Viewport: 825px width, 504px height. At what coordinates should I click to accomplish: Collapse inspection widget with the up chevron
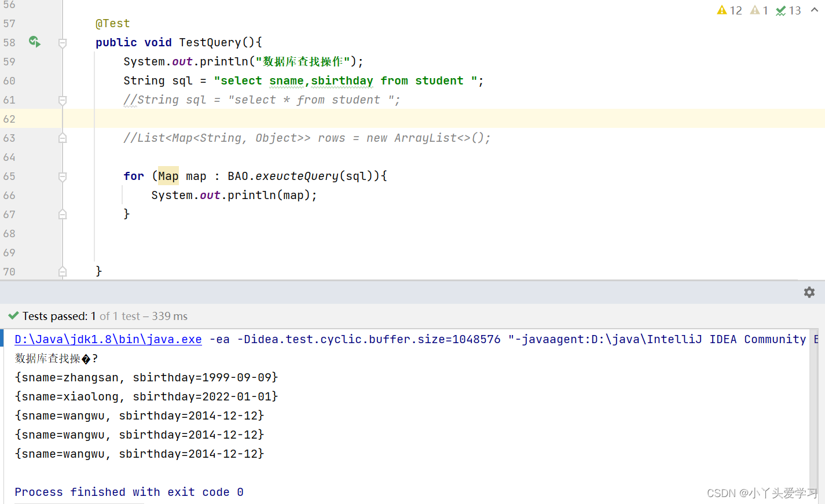[x=815, y=10]
